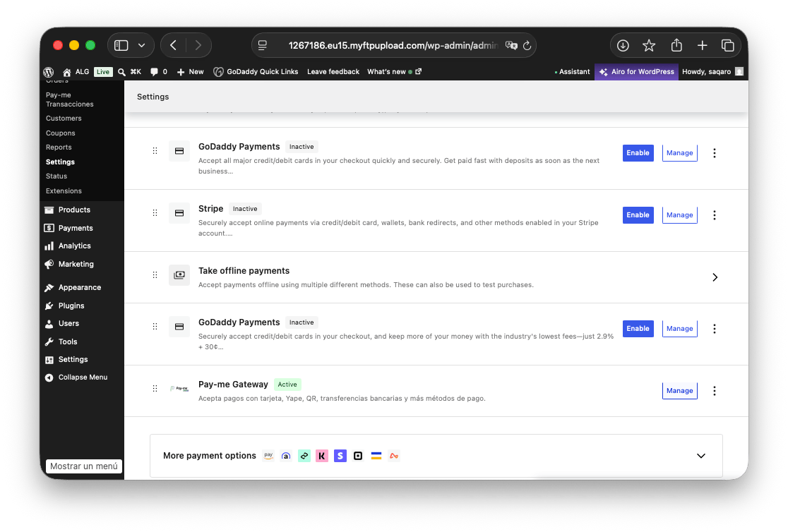Open Pay-me Transacciones submenu item
Image resolution: width=788 pixels, height=532 pixels.
(69, 99)
